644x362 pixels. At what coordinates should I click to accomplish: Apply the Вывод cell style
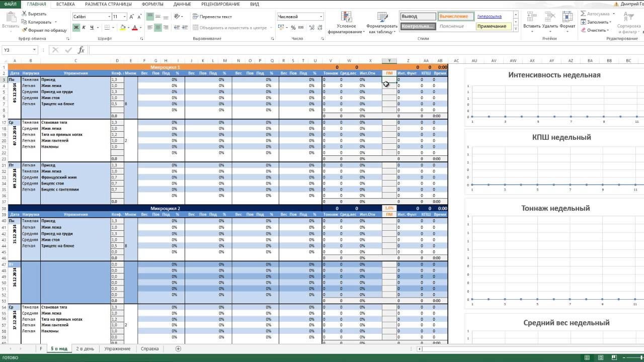click(x=418, y=16)
